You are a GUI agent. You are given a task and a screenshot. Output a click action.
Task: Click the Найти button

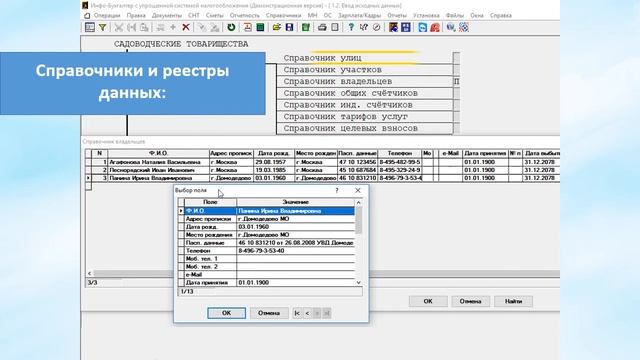point(513,301)
